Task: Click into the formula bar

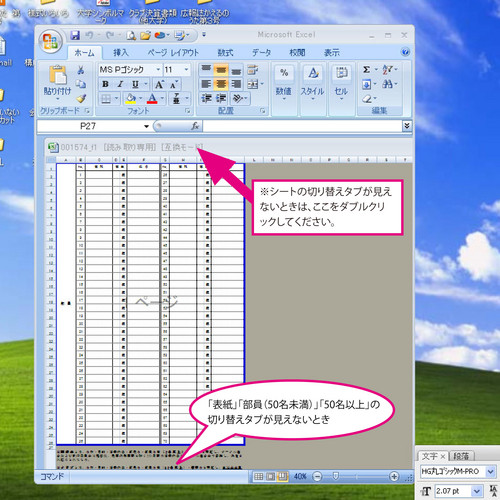Action: 302,126
